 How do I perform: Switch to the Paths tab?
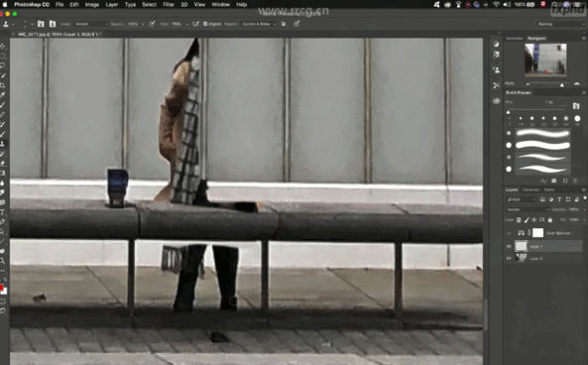coord(549,189)
